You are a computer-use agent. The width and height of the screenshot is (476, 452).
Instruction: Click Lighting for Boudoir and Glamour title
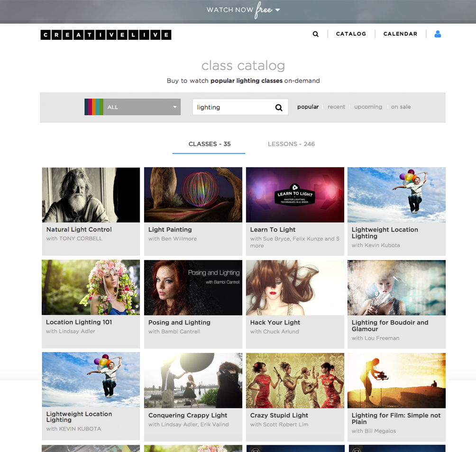click(390, 325)
